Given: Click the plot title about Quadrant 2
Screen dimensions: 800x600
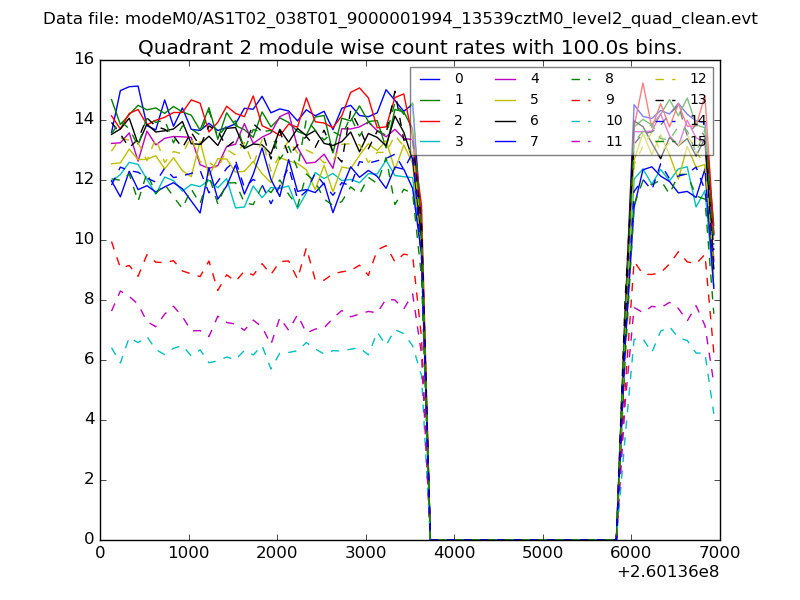Looking at the screenshot, I should (410, 48).
